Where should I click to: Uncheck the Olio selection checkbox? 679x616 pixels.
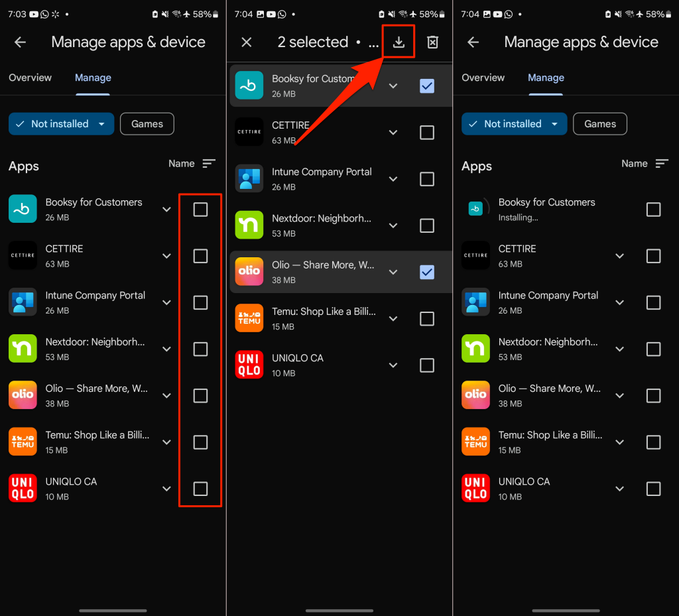point(426,272)
